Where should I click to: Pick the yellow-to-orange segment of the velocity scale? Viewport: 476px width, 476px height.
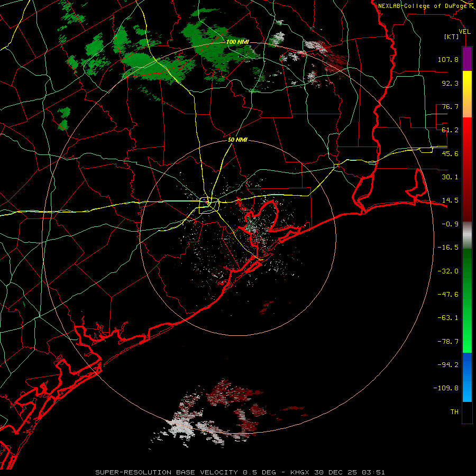(467, 94)
